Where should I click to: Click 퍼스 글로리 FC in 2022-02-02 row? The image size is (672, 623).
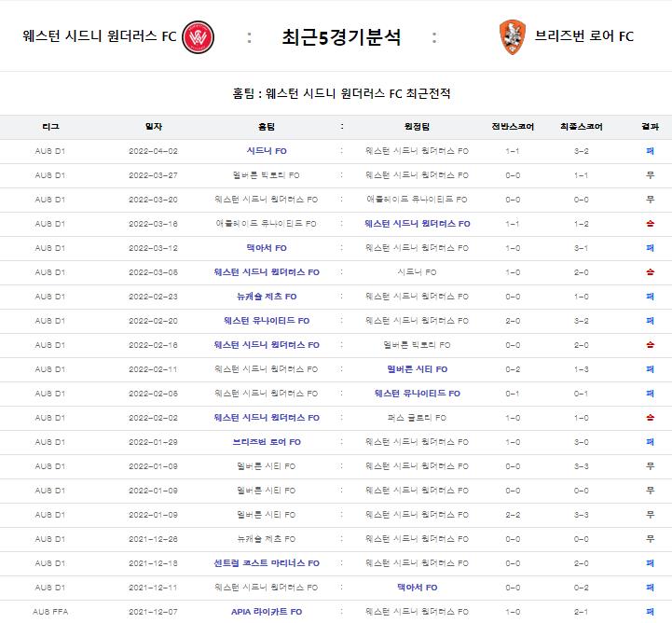click(417, 418)
